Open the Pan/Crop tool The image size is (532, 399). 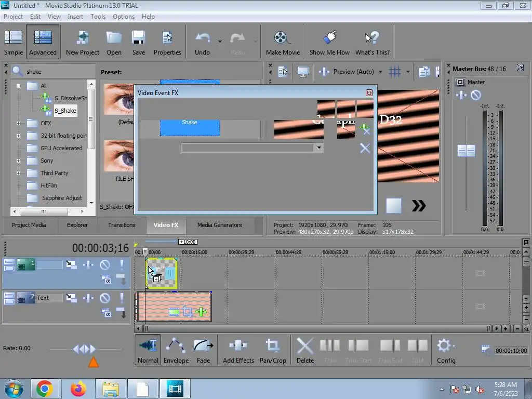coord(273,350)
